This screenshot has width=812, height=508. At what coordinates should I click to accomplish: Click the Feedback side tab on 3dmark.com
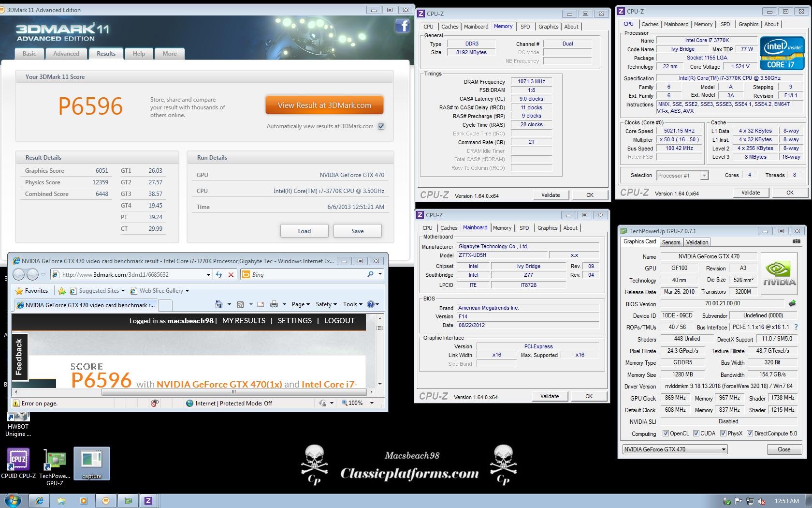pos(19,357)
